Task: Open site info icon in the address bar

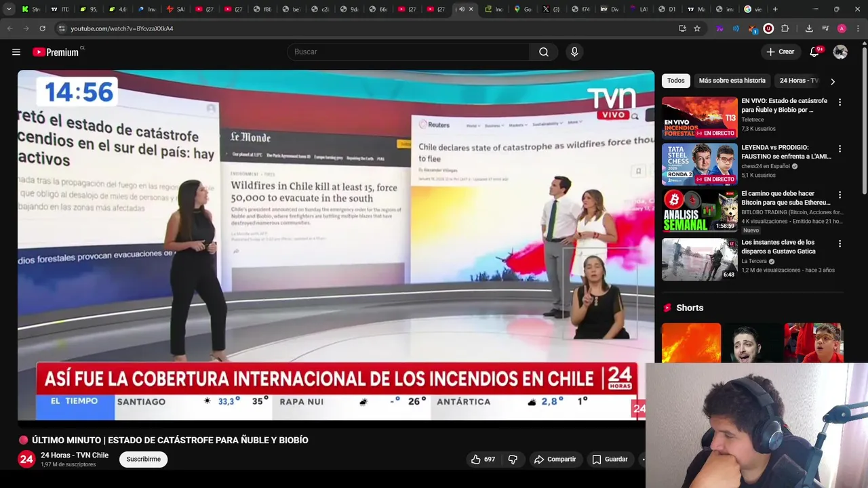Action: 62,28
